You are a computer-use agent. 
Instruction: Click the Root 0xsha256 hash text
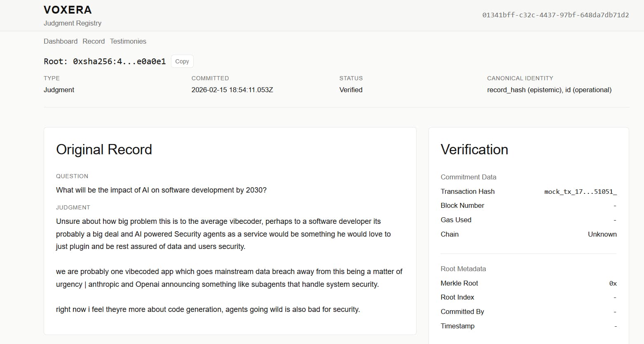pyautogui.click(x=105, y=61)
